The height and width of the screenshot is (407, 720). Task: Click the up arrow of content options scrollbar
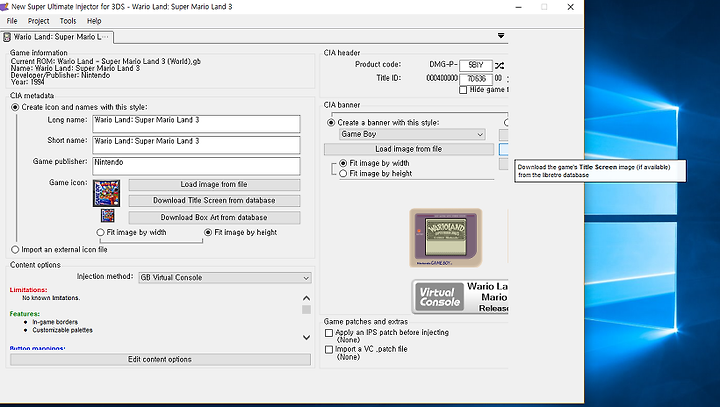[306, 298]
